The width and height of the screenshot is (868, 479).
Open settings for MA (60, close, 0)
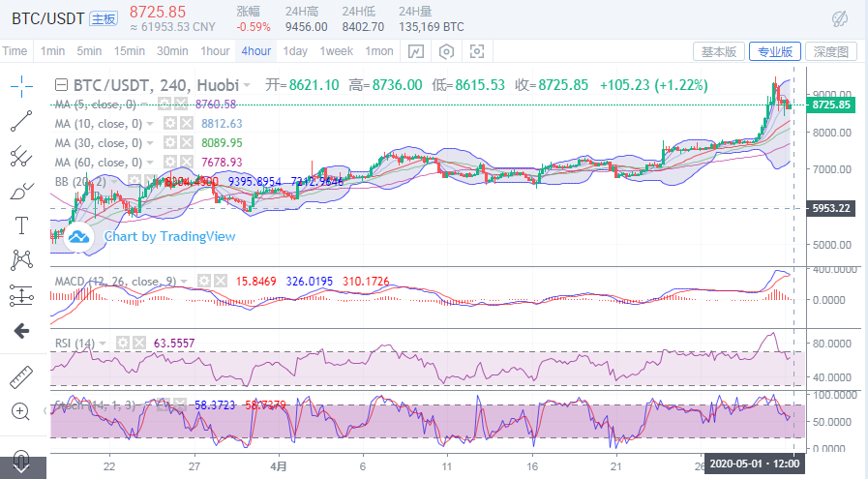(170, 162)
